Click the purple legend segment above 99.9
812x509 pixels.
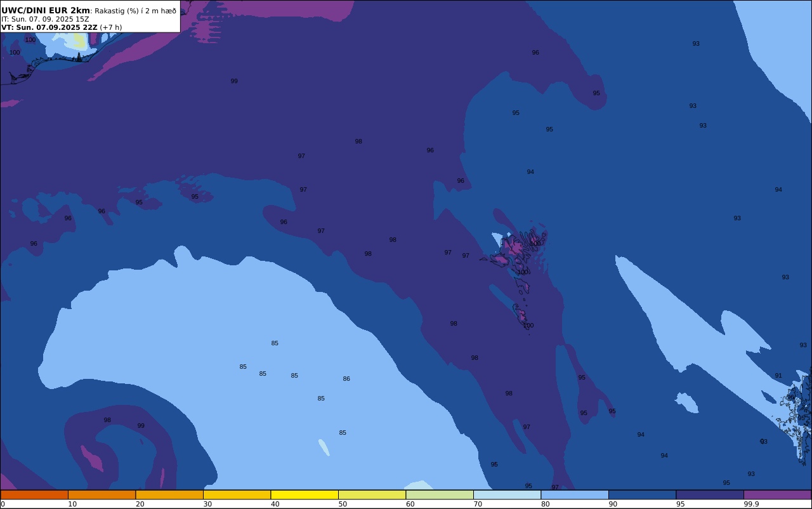(777, 494)
